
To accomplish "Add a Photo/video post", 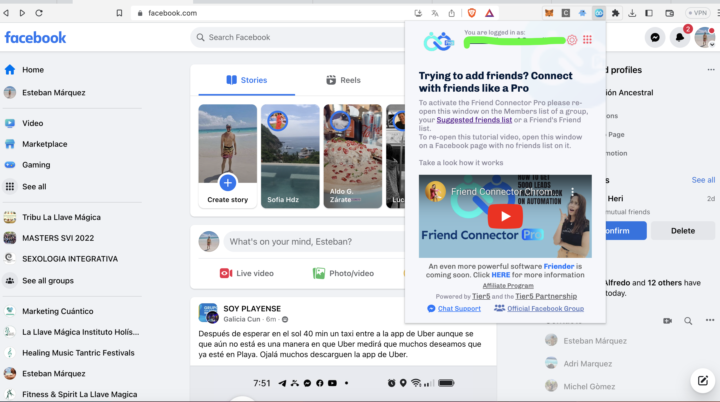I will [343, 273].
